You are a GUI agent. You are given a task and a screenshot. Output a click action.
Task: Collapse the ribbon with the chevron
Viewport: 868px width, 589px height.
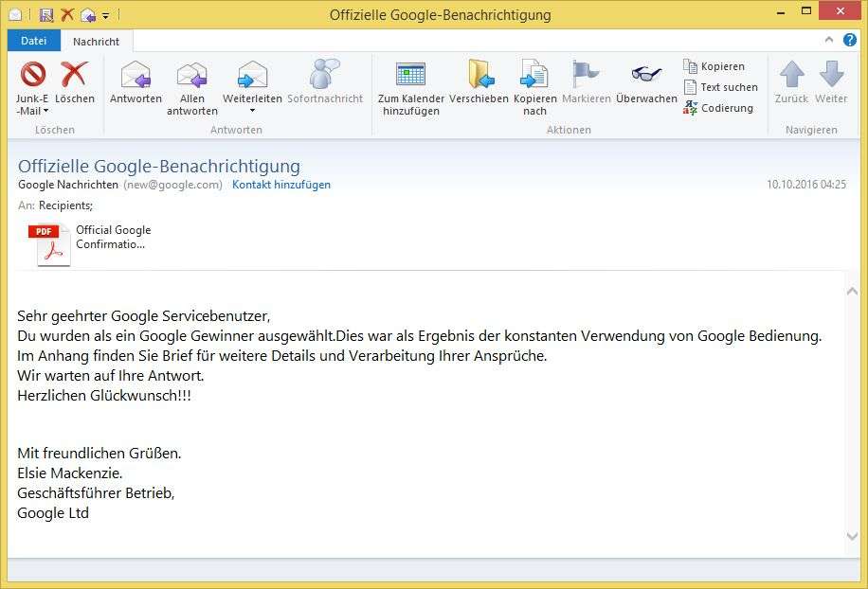point(829,40)
